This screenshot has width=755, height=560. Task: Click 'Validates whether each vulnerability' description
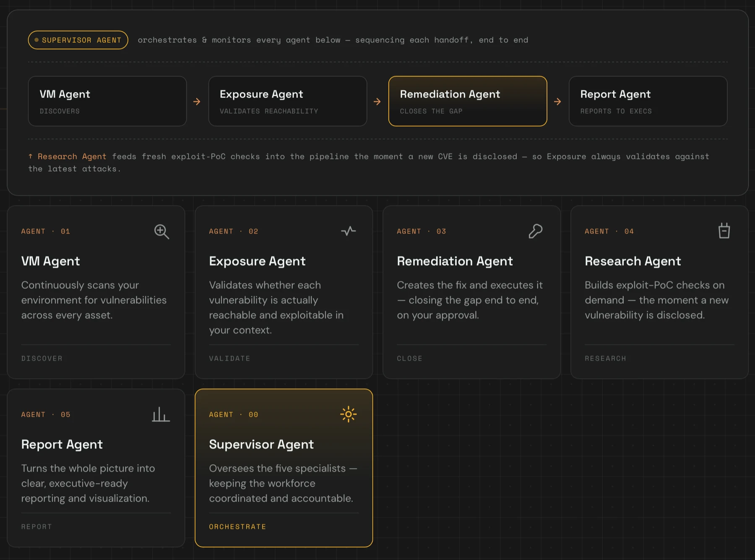pyautogui.click(x=276, y=308)
